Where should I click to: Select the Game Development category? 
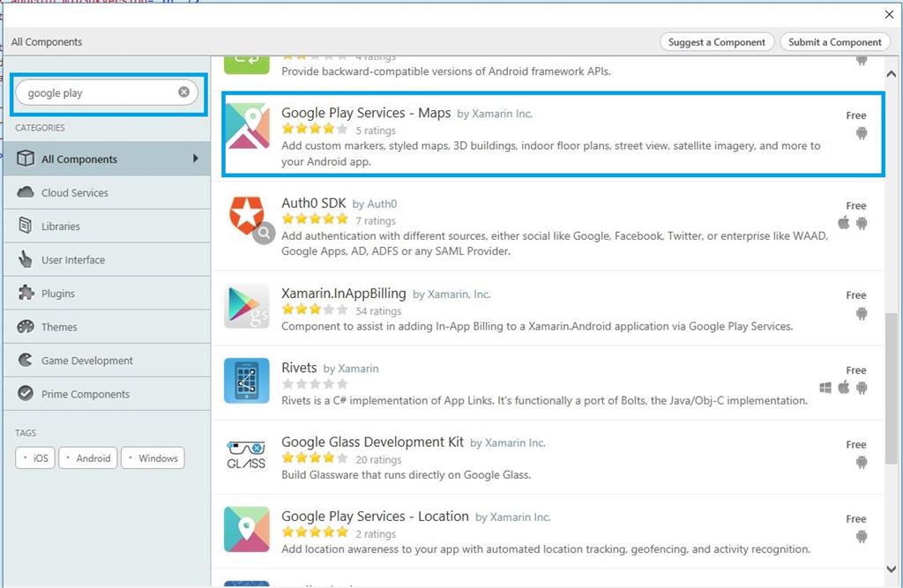(x=107, y=360)
